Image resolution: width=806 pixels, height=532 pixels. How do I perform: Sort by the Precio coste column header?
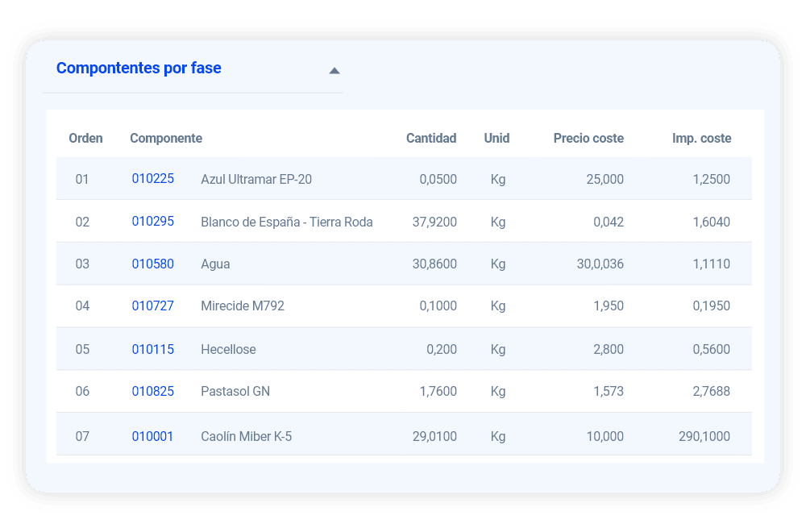coord(588,139)
